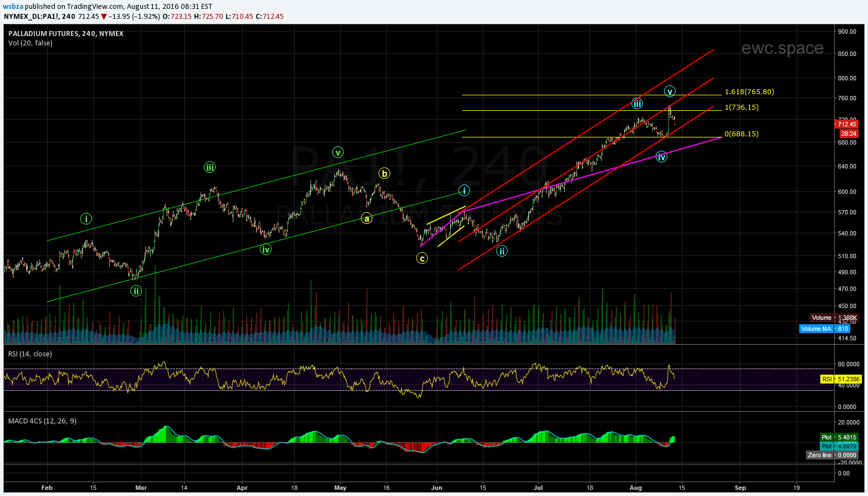Click the red 712.45 current price tag

[847, 124]
